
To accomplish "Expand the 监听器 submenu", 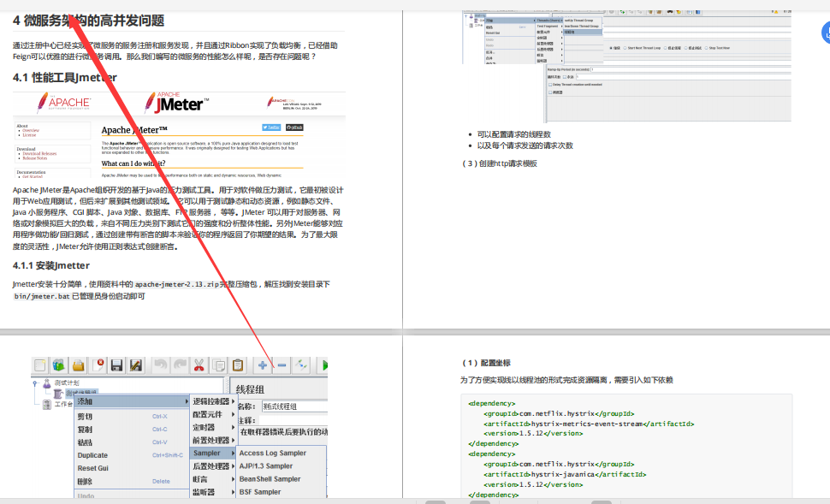I will 213,492.
